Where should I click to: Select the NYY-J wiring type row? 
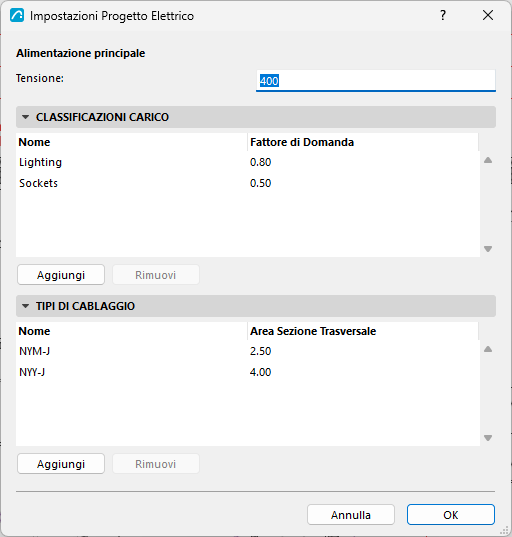(x=248, y=372)
